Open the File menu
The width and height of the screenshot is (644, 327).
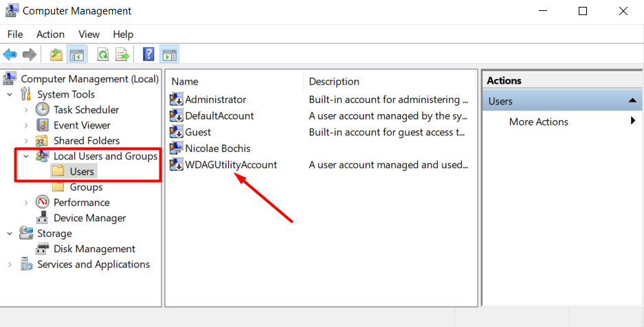click(15, 34)
